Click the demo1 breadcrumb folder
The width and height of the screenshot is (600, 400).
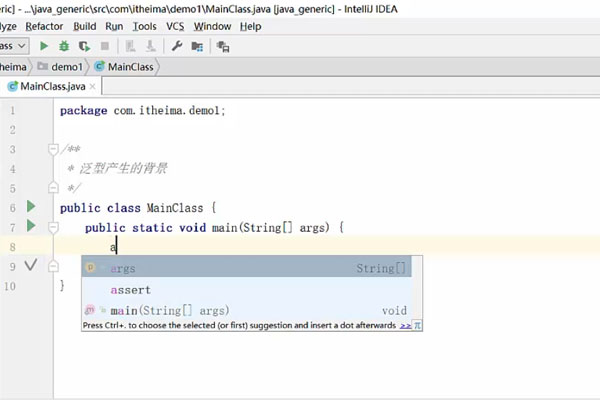[x=59, y=67]
